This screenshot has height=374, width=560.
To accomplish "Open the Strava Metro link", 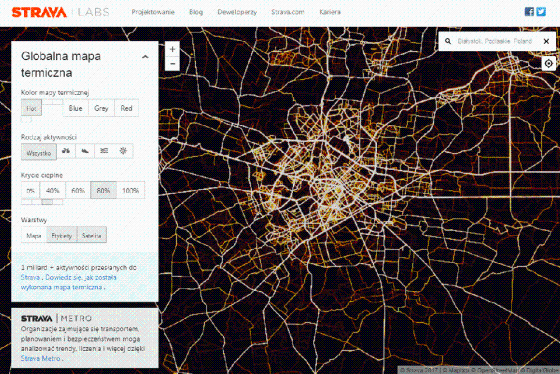I will point(40,358).
